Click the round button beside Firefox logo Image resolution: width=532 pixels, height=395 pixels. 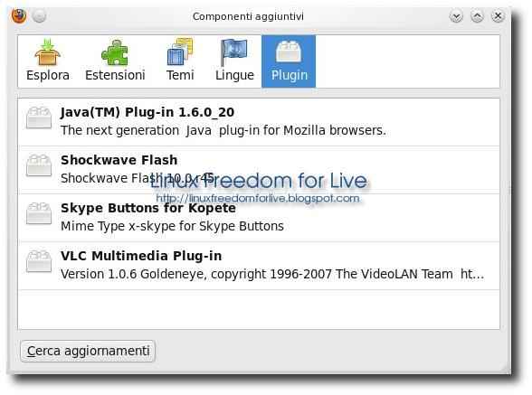coord(40,16)
